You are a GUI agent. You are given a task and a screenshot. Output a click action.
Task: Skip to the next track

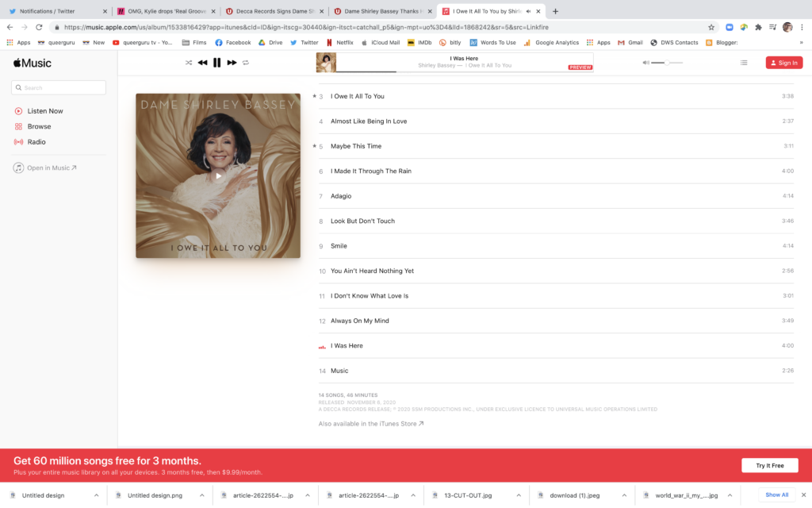click(232, 63)
